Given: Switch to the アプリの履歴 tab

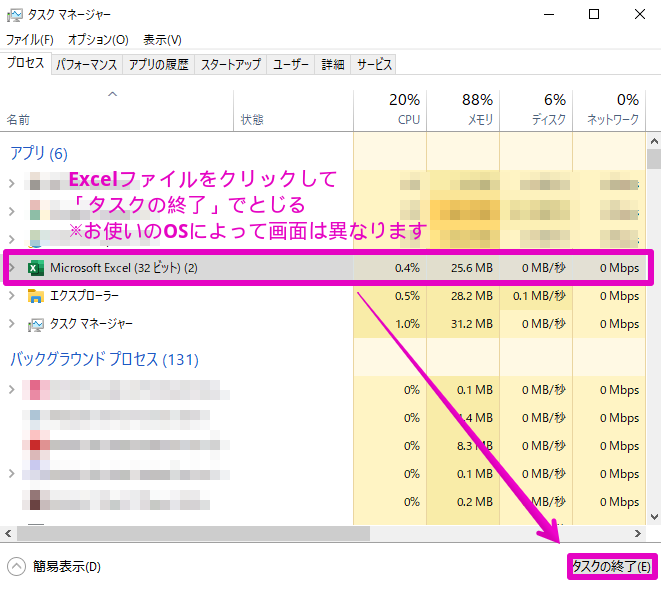Looking at the screenshot, I should (159, 65).
